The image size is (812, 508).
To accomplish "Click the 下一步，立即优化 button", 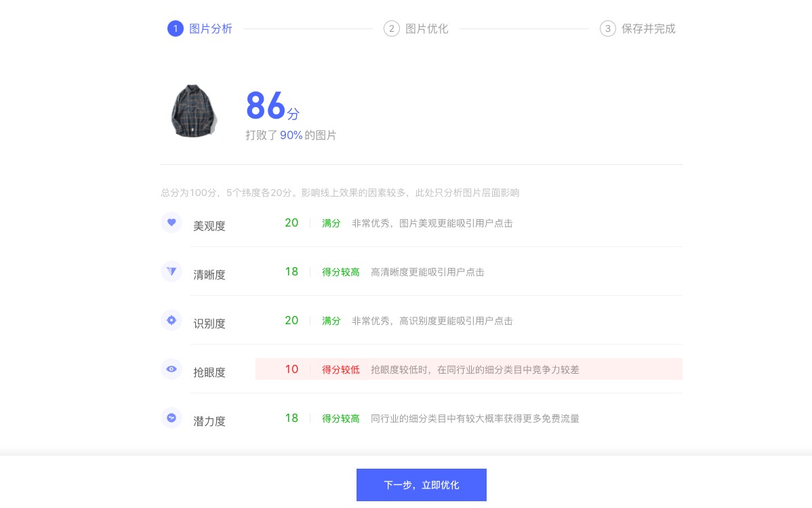I will 422,485.
